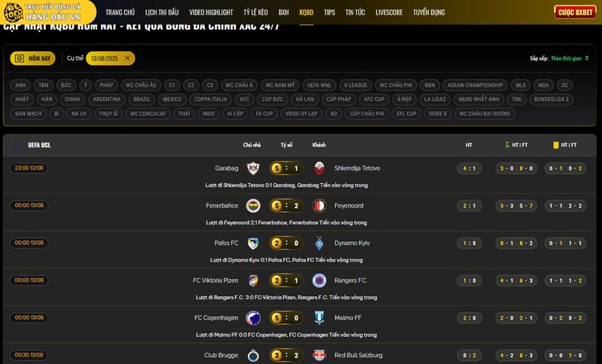Click the FC Copenhagen team crest
Viewport: 602px width, 364px height.
253,318
